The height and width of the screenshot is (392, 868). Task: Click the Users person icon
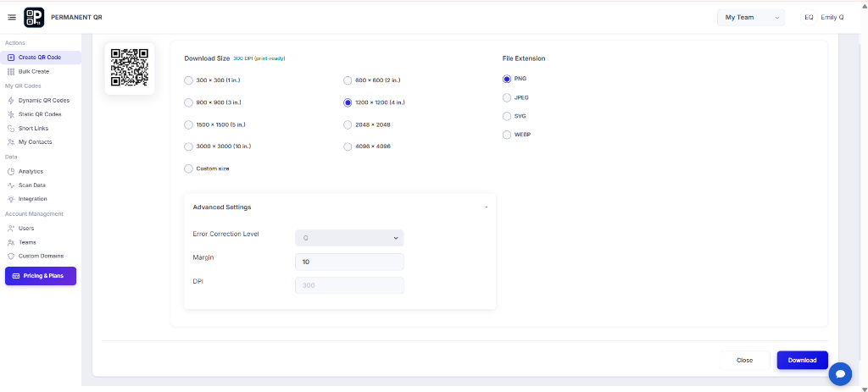pyautogui.click(x=11, y=229)
